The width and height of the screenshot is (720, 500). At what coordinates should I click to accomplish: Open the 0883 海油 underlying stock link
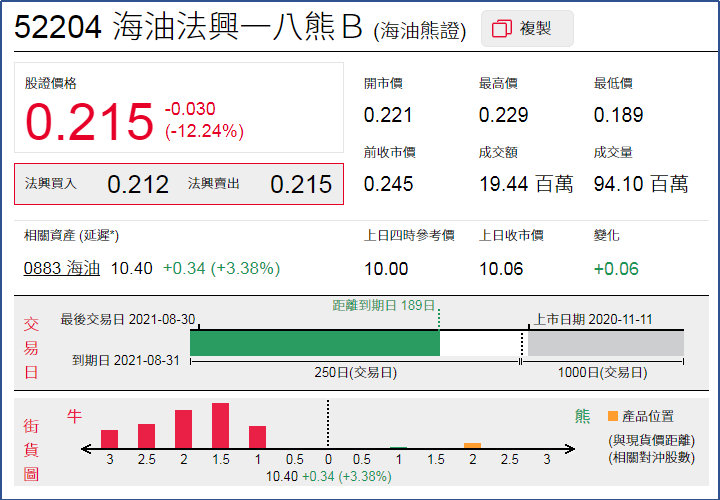click(x=62, y=268)
